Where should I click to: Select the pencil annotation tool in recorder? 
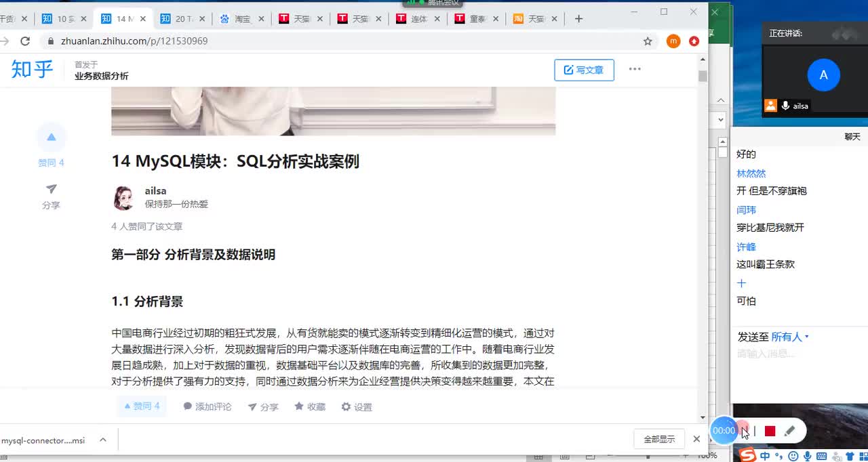[x=789, y=431]
